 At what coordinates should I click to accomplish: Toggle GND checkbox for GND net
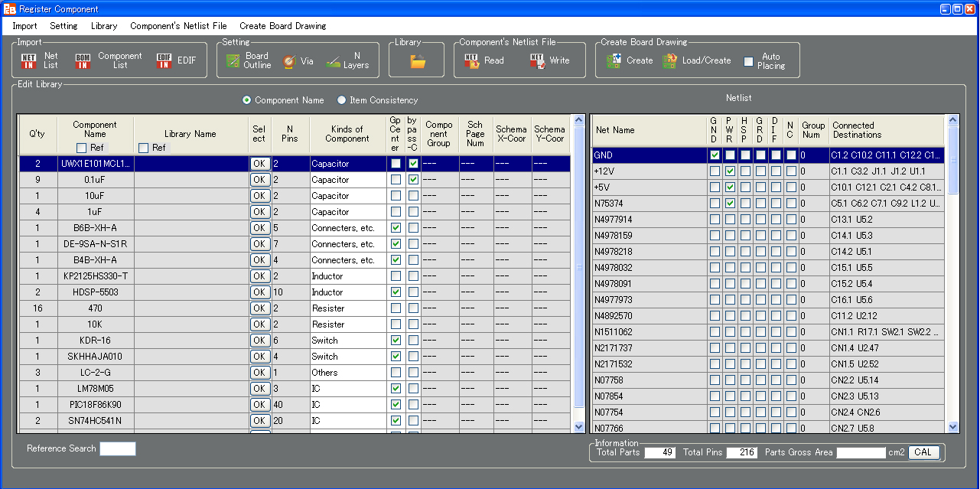(715, 155)
